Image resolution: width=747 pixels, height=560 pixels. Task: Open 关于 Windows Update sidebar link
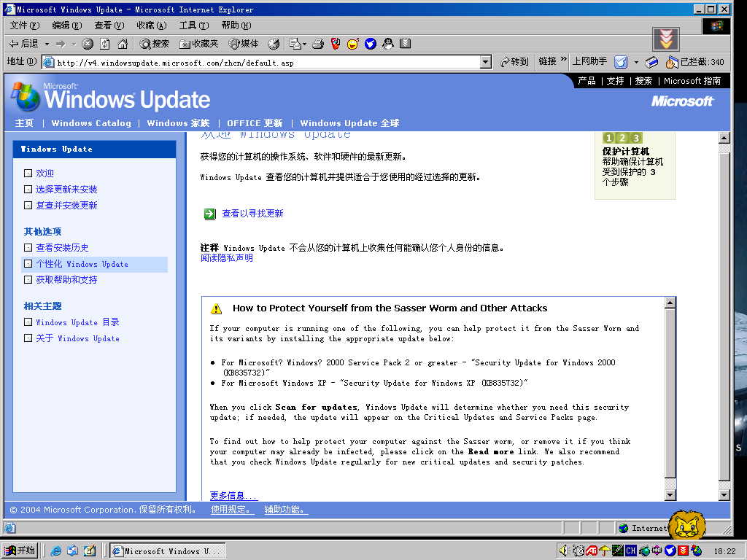[77, 338]
